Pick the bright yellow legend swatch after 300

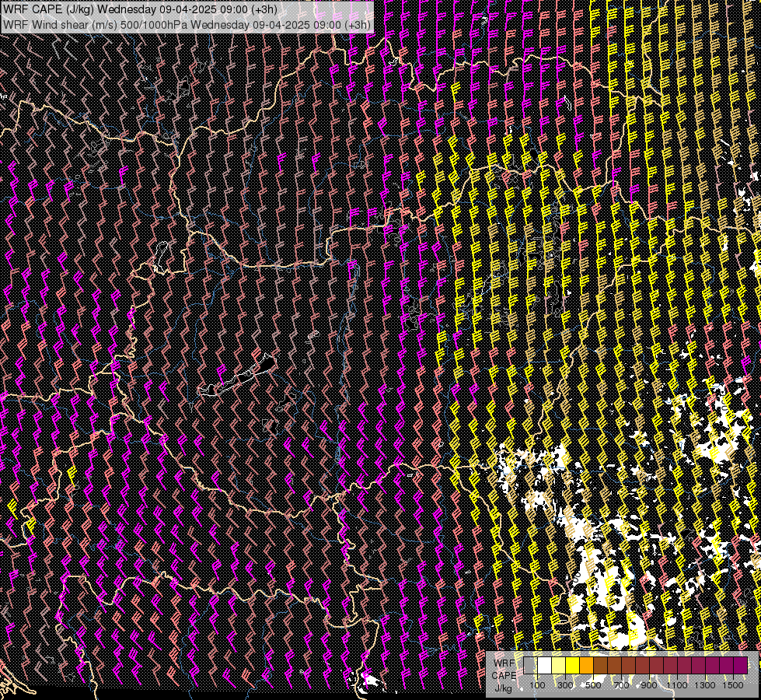(x=573, y=666)
